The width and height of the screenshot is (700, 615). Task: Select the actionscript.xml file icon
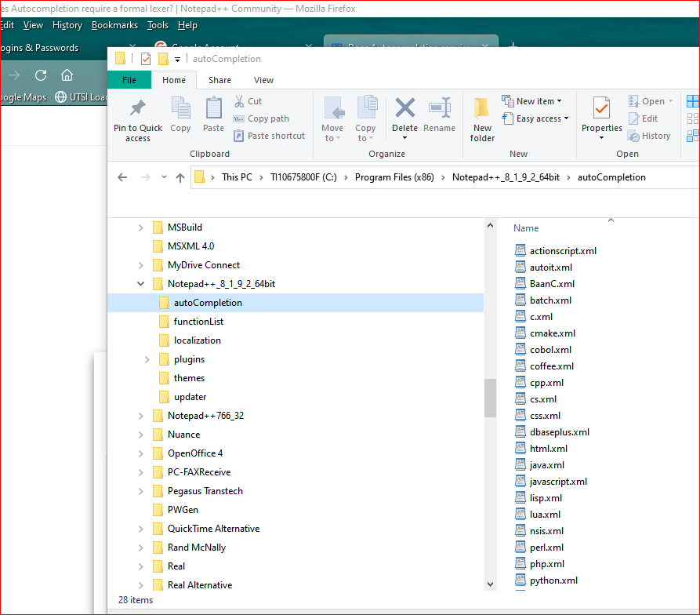click(x=520, y=250)
